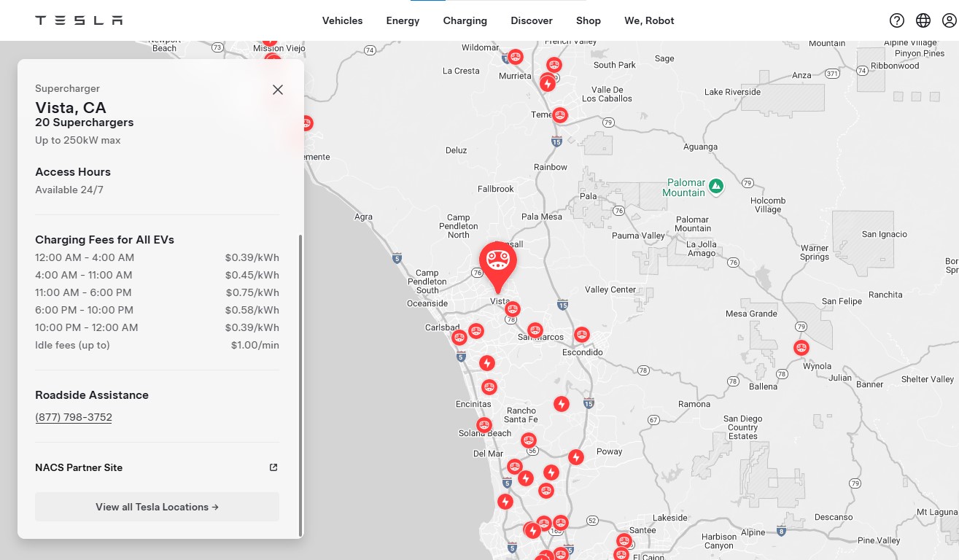The width and height of the screenshot is (959, 560).
Task: Open the Discover menu
Action: (532, 20)
